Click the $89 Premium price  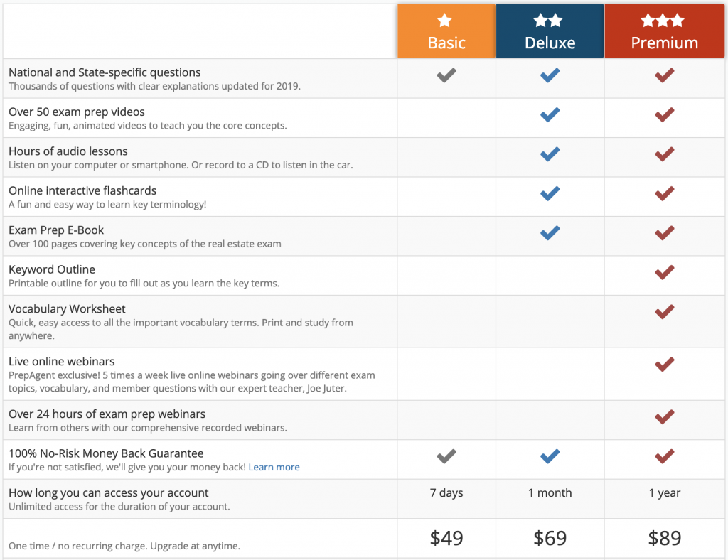pyautogui.click(x=665, y=538)
